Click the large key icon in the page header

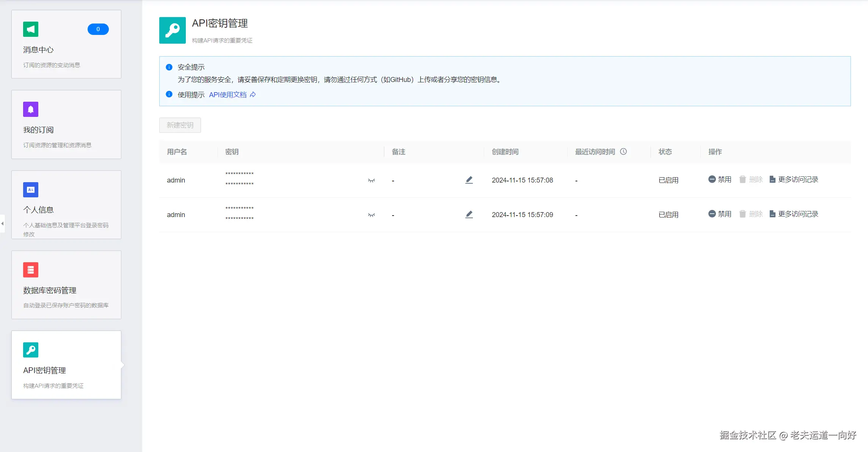(173, 30)
